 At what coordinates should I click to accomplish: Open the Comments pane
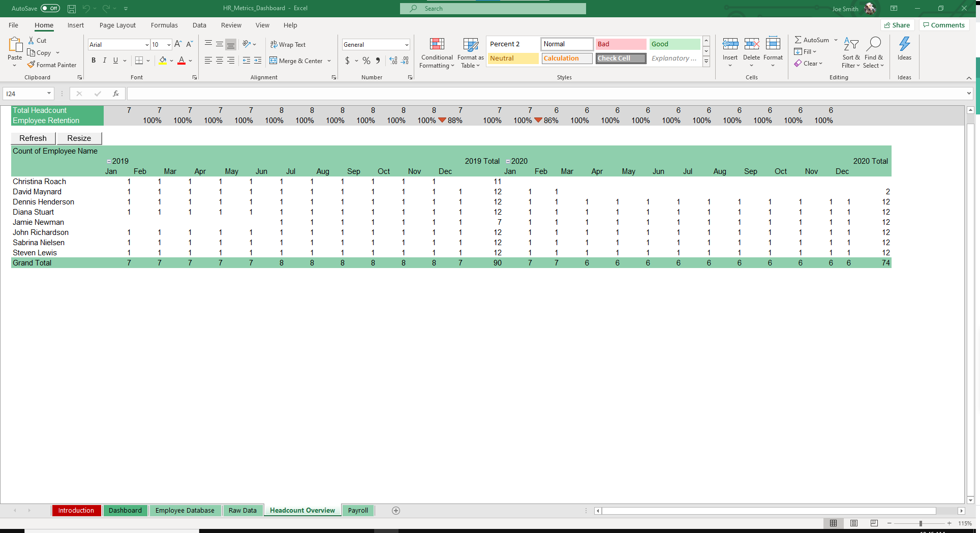pyautogui.click(x=944, y=25)
